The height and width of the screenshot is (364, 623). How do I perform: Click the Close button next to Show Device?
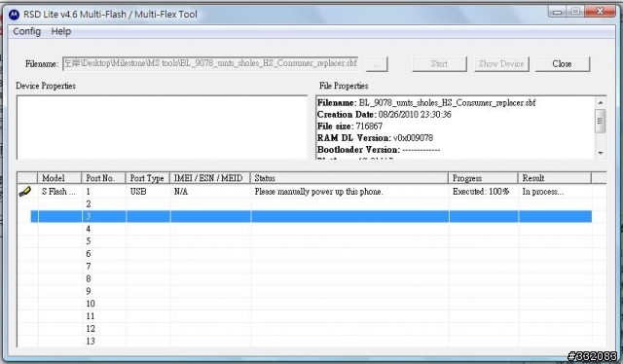pyautogui.click(x=563, y=64)
